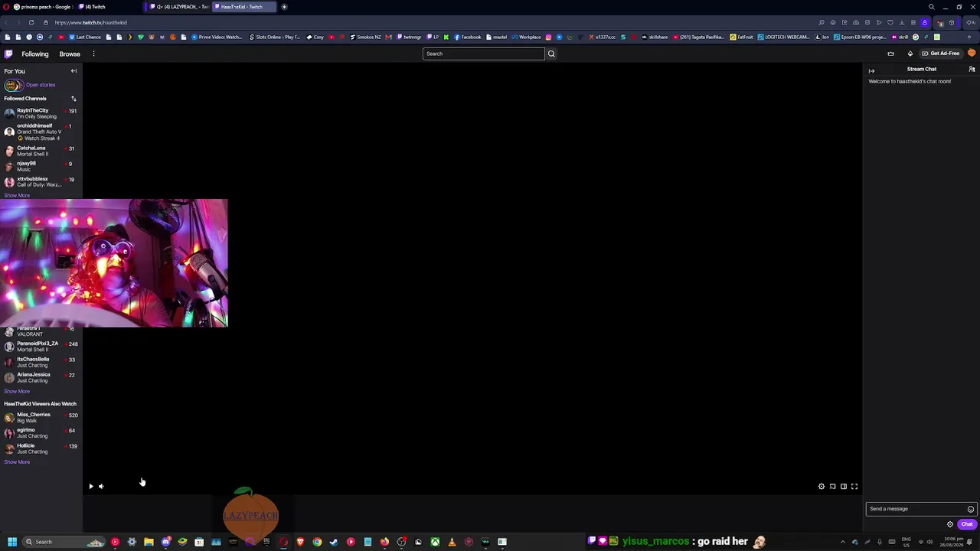Image resolution: width=980 pixels, height=551 pixels.
Task: Open CatchaLuna channel
Action: click(x=40, y=151)
